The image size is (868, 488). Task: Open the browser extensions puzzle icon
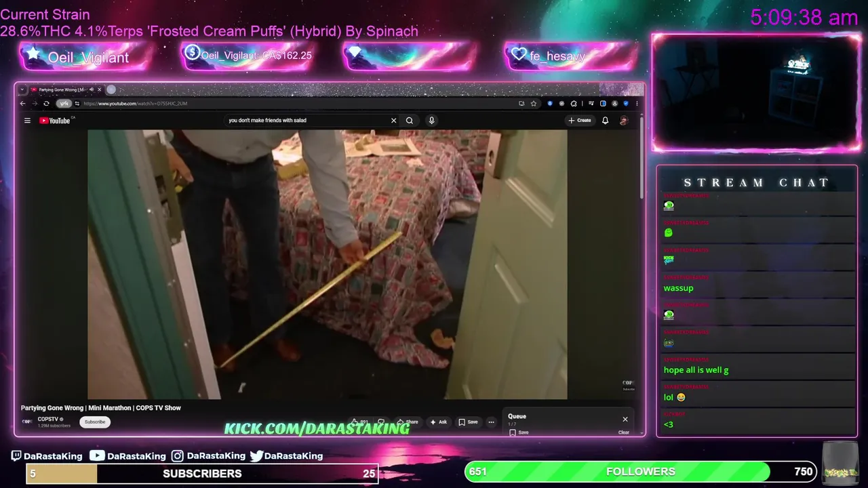point(574,104)
